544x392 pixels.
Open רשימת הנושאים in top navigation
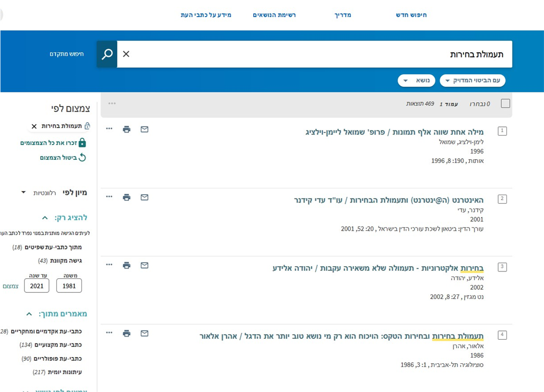274,15
